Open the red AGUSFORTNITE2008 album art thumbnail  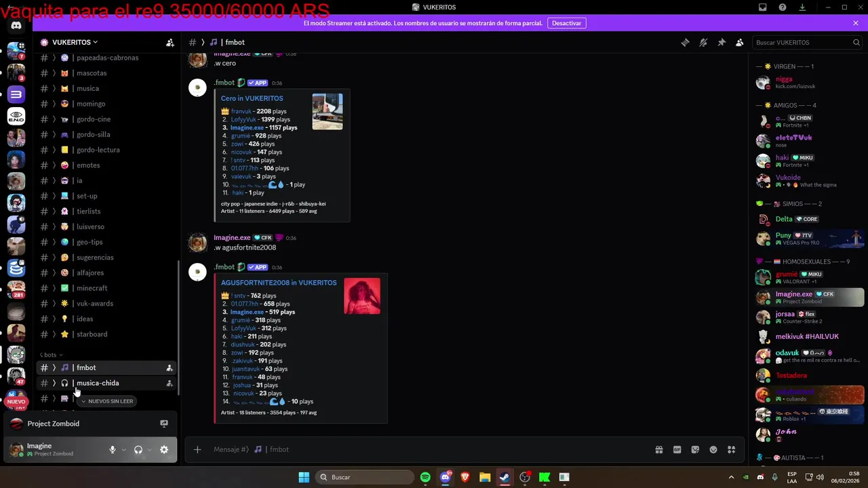point(362,296)
